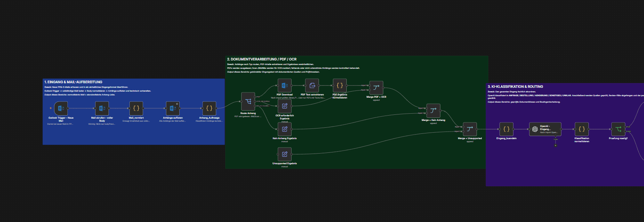Select sticky note heading 1. EINGANG & MAIL-AUFBEREITUNG
The height and width of the screenshot is (222, 644).
tap(73, 82)
